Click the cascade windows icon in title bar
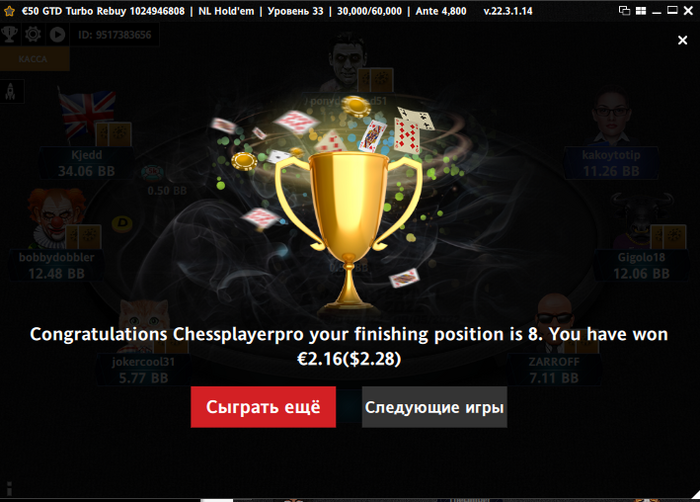Viewport: 700px width, 502px height. (625, 11)
